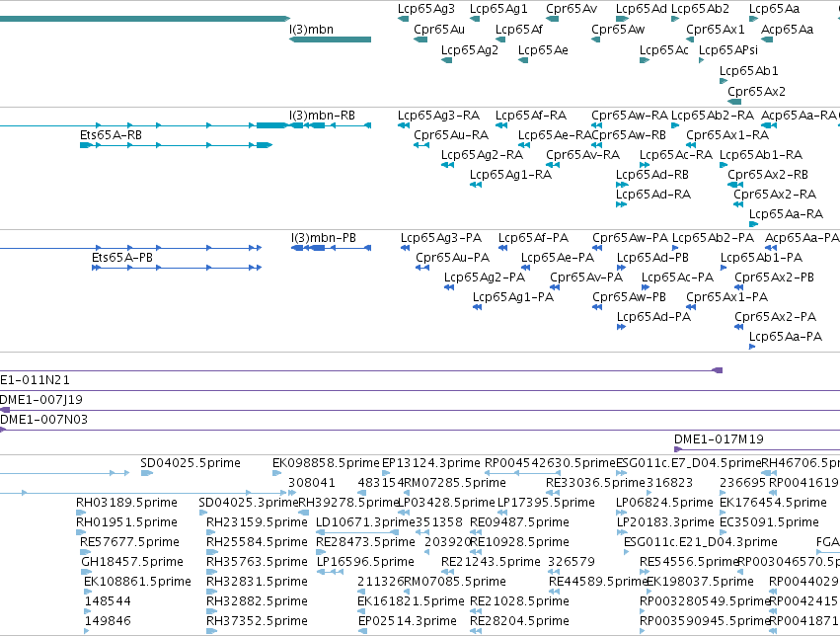Open BAC clone DME1-017M19
Screen dimensions: 840x636
coord(719,439)
